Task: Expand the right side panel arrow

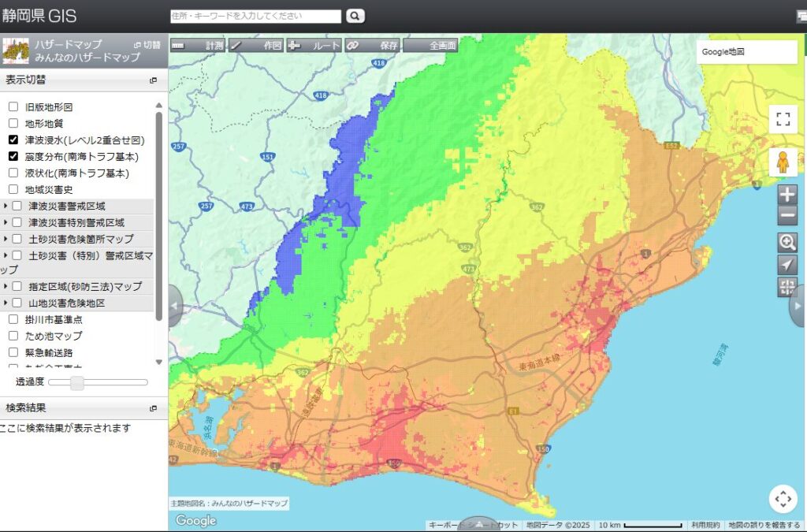Action: click(x=798, y=306)
